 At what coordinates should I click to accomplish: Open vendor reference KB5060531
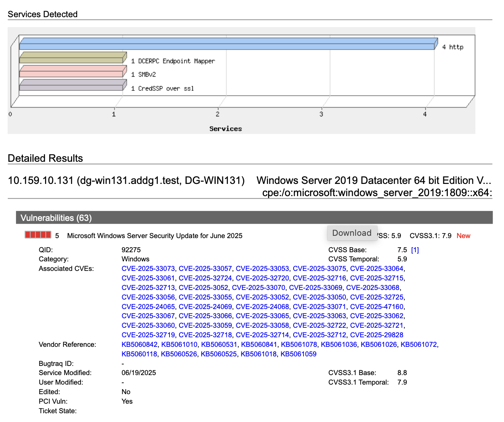219,345
